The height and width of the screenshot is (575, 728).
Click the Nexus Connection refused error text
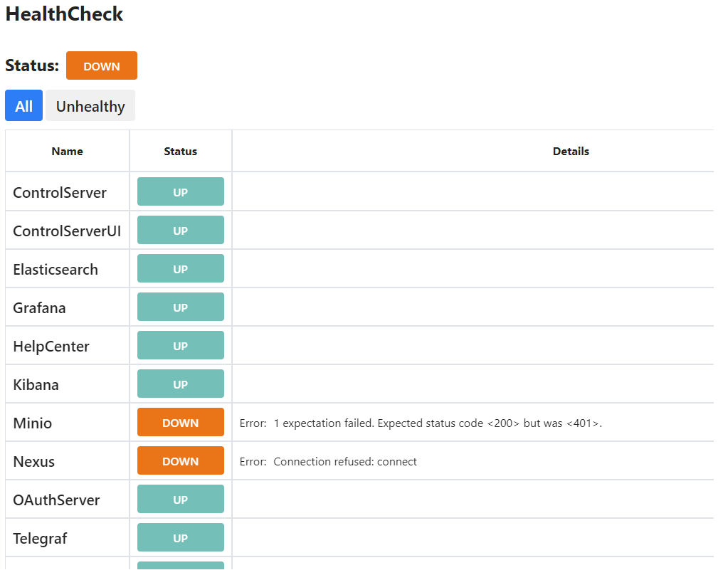(x=328, y=462)
